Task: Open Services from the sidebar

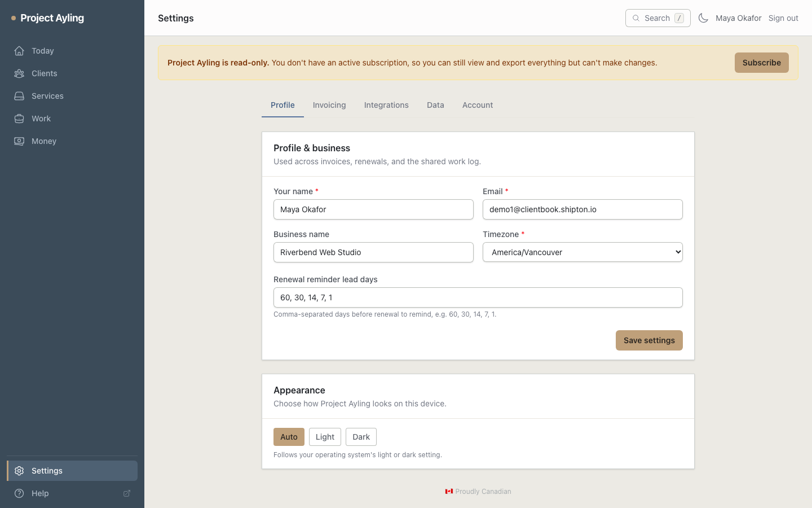Action: [72, 96]
